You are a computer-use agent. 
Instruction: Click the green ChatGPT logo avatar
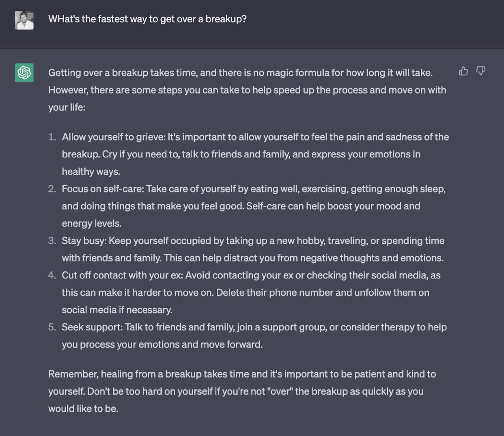tap(24, 73)
